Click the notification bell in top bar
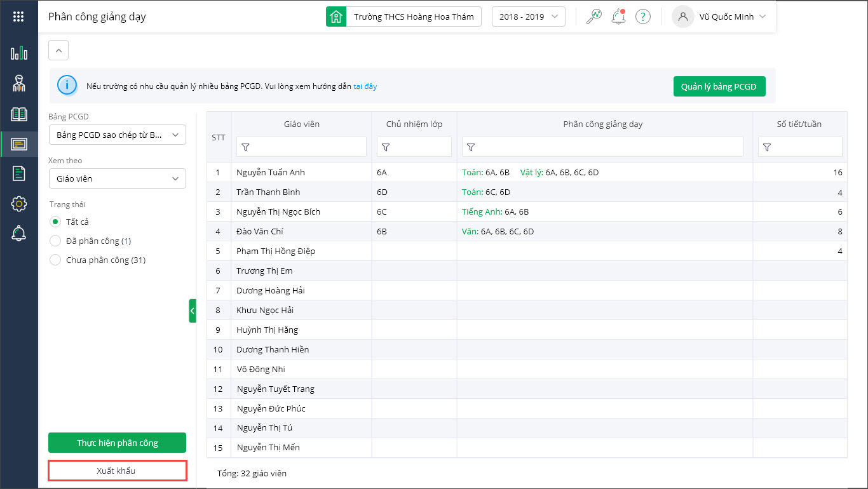The height and width of the screenshot is (489, 868). pos(618,17)
